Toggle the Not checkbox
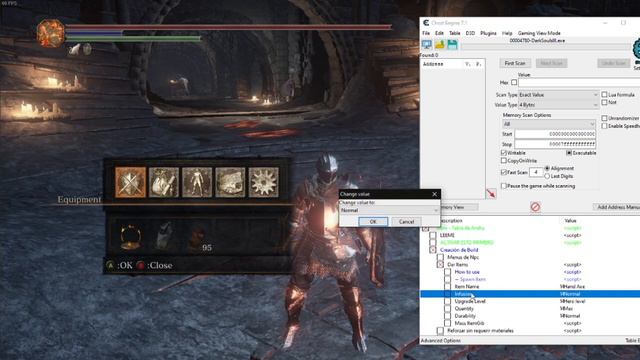640x360 pixels. [x=604, y=102]
